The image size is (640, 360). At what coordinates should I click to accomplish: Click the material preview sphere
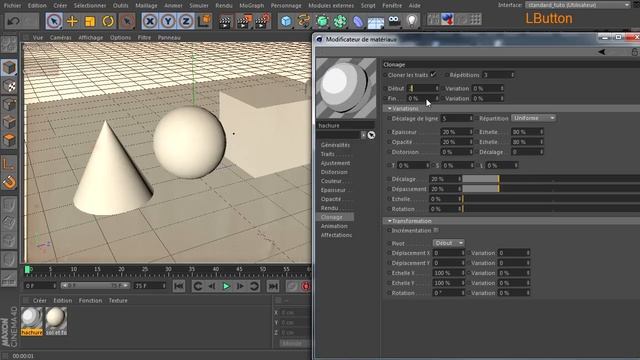346,88
